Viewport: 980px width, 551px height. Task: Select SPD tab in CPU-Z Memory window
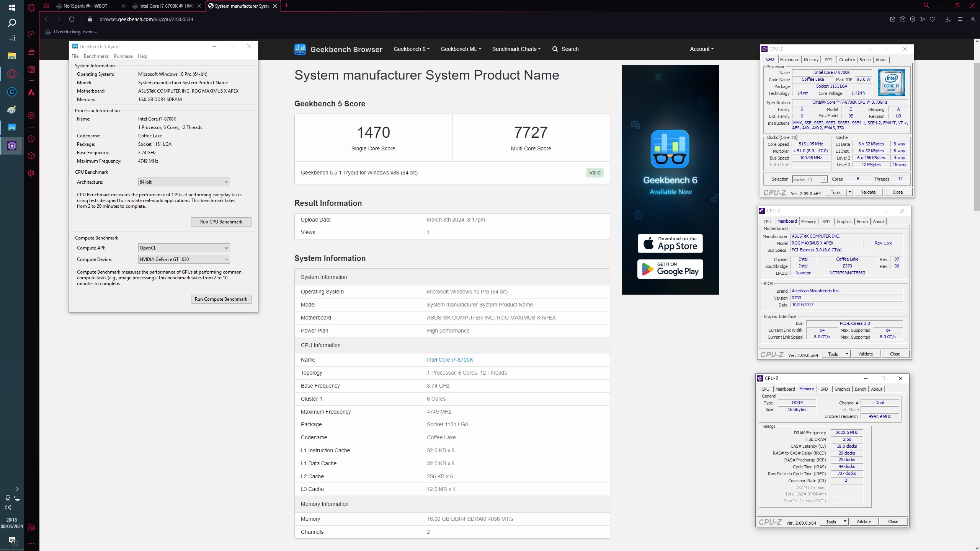pos(824,389)
